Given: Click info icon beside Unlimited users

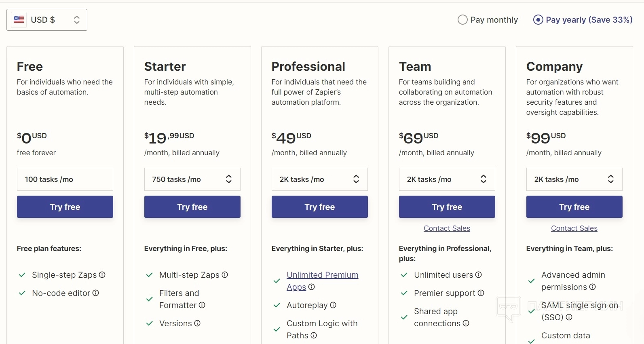Looking at the screenshot, I should pyautogui.click(x=479, y=275).
